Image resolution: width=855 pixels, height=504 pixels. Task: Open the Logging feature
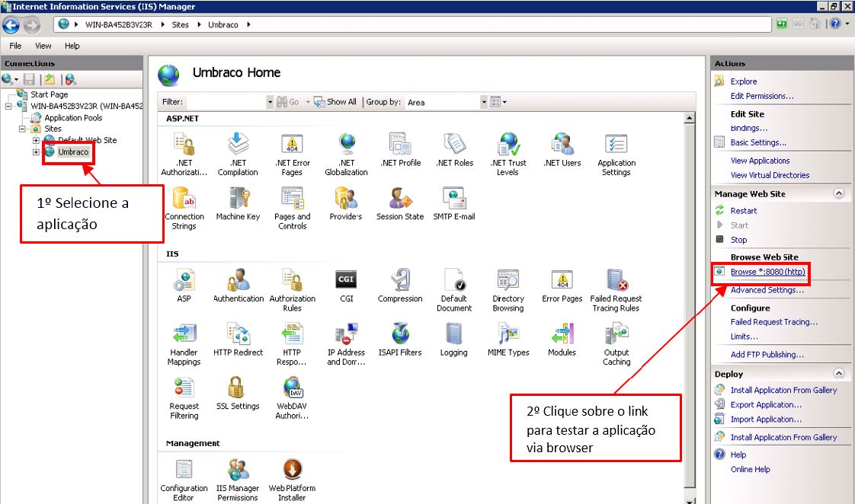point(453,340)
